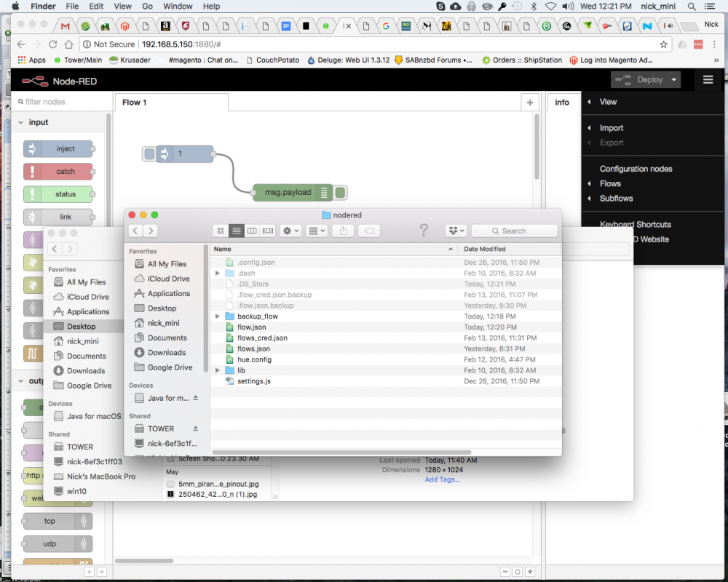
Task: Open the Finder action gear menu
Action: point(291,231)
